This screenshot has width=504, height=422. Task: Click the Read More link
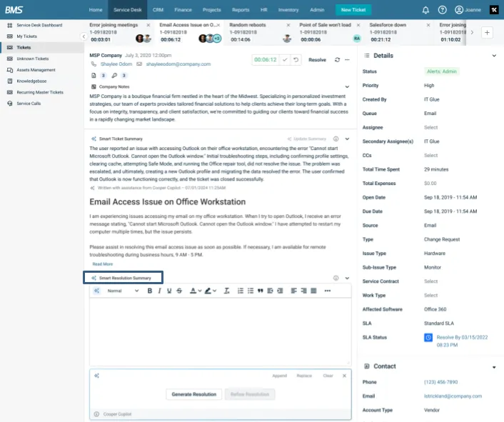[x=102, y=263]
